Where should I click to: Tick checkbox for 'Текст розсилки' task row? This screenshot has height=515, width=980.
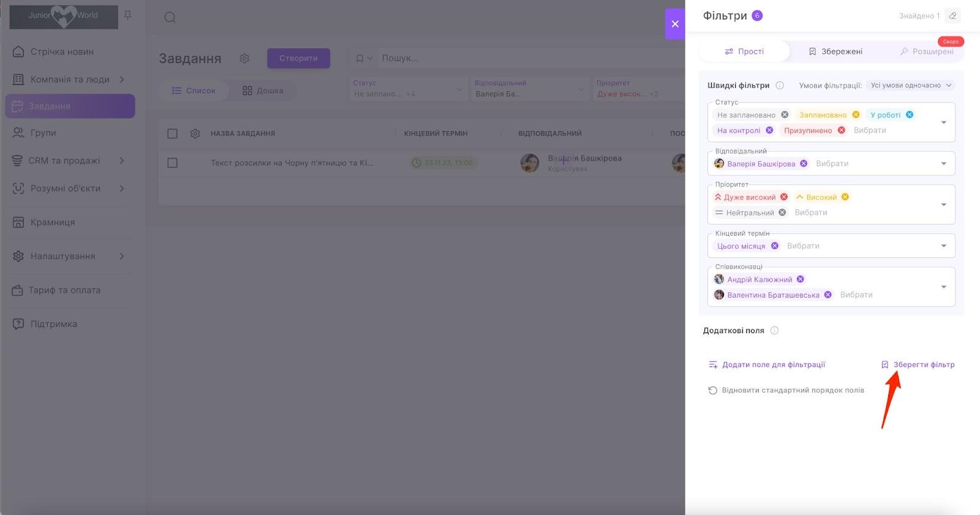pos(173,163)
